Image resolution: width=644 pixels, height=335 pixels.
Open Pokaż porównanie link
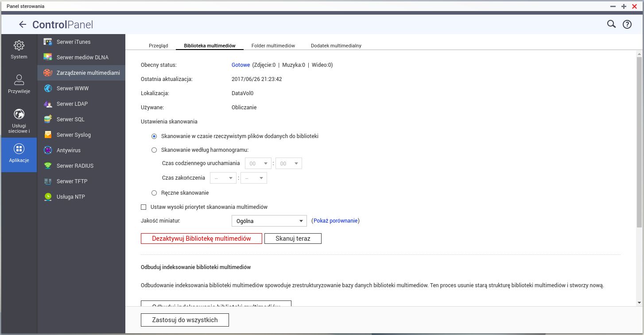335,220
